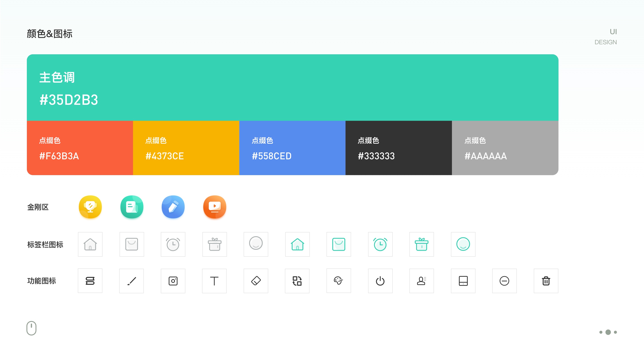Image resolution: width=644 pixels, height=362 pixels.
Task: Click the trash bin function icon
Action: pos(546,281)
